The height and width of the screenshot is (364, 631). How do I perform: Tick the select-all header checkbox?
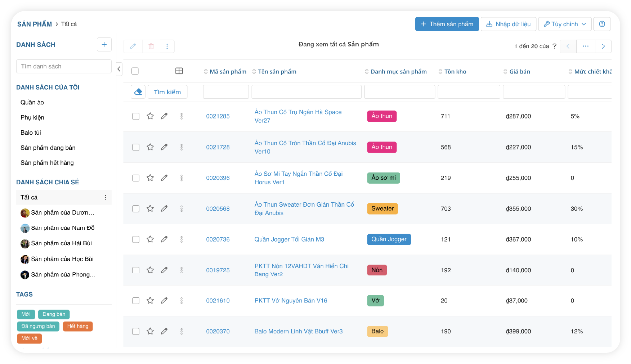tap(135, 71)
